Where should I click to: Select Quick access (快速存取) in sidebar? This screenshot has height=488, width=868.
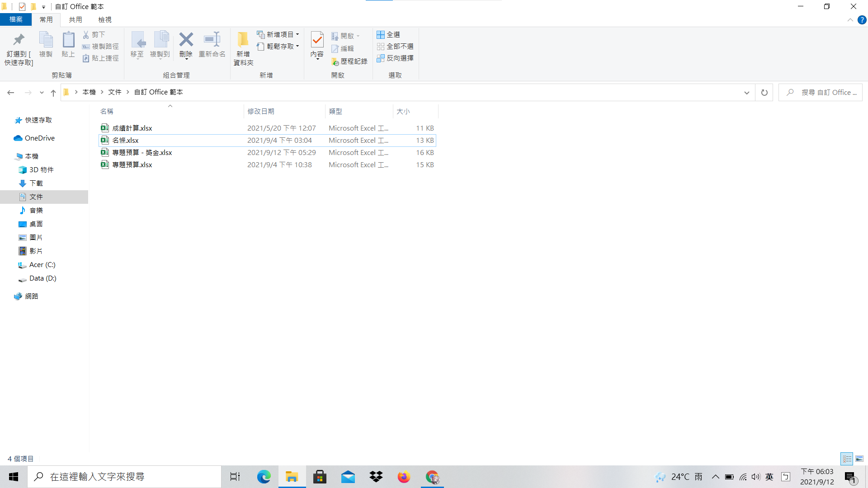(x=38, y=120)
